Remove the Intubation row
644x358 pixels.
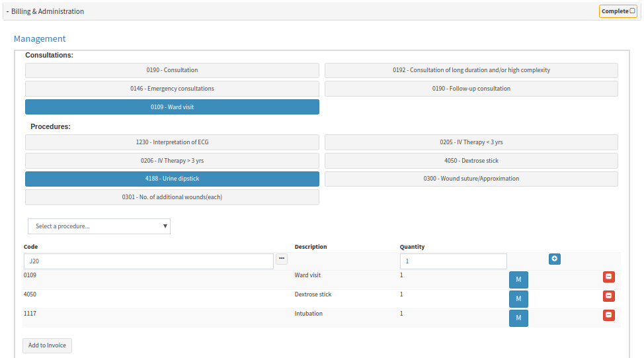(608, 315)
